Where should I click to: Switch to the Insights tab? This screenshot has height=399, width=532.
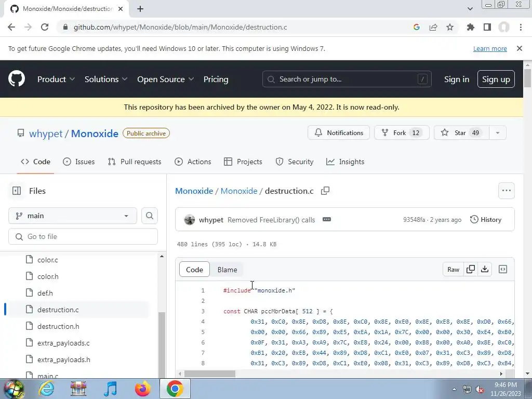345,162
